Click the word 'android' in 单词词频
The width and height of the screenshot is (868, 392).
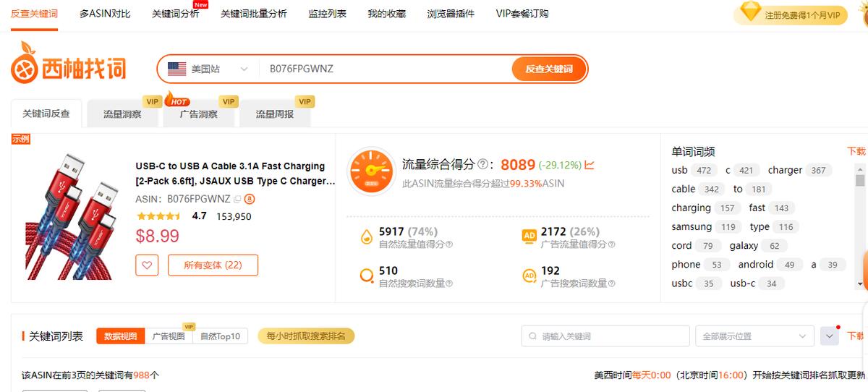[756, 265]
